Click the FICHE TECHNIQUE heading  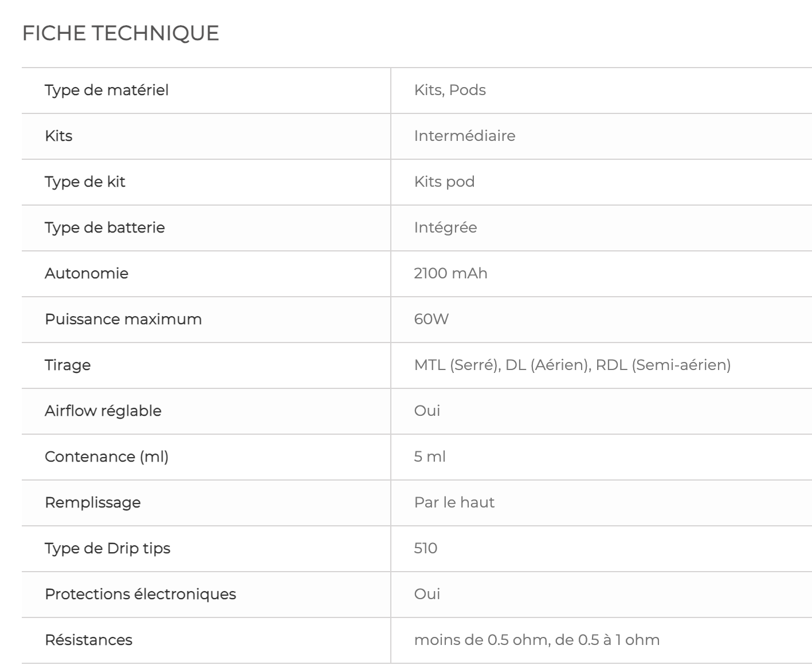coord(120,33)
